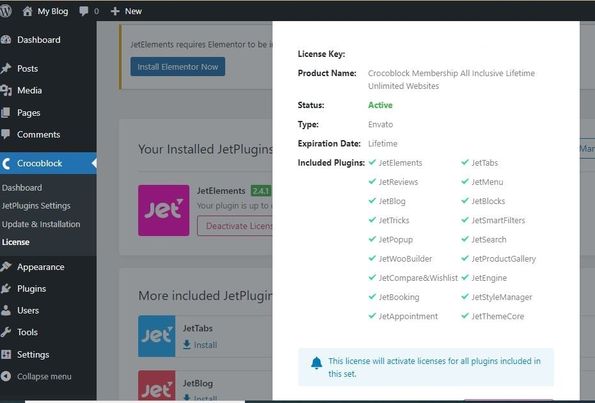Image resolution: width=595 pixels, height=403 pixels.
Task: Click the Media icon in sidebar
Action: 6,90
